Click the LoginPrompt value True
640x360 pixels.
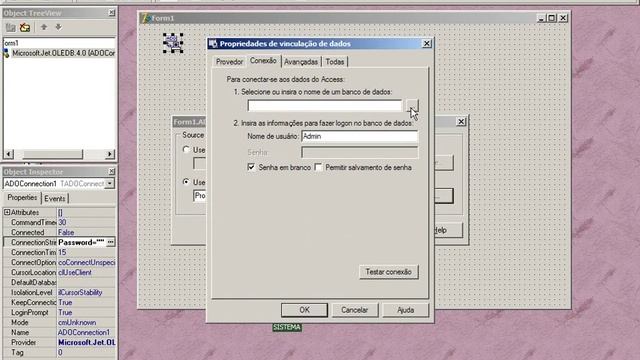[86, 312]
